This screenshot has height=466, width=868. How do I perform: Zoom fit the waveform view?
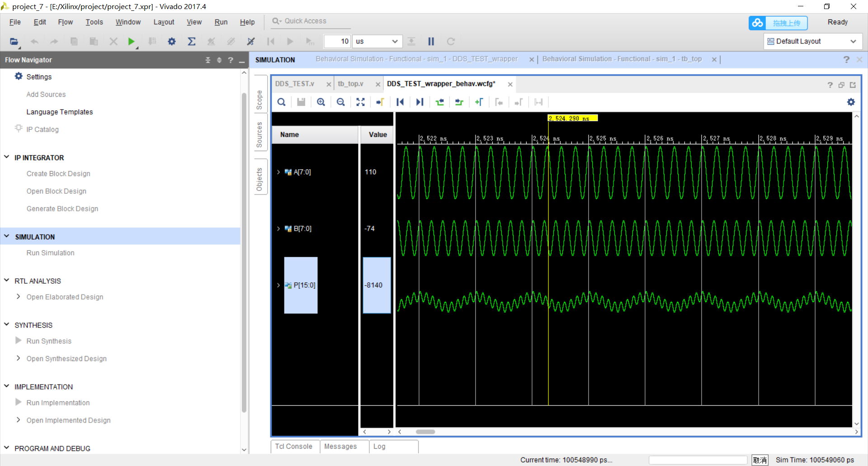click(360, 102)
